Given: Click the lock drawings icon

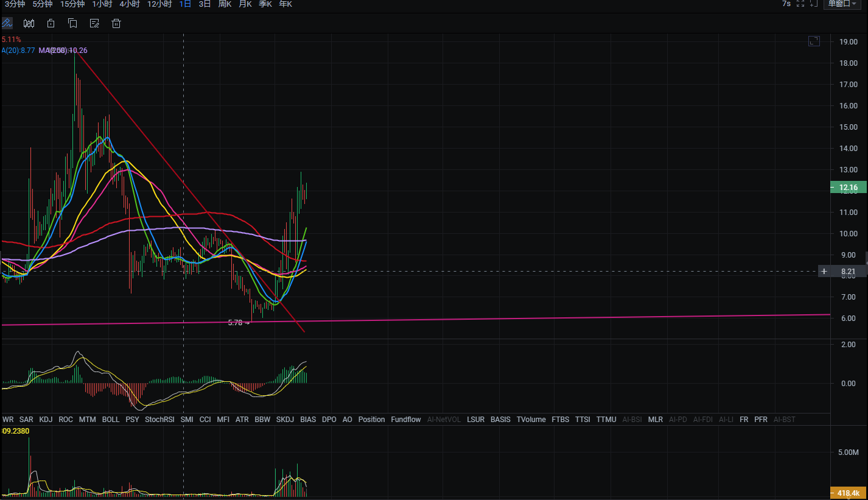Looking at the screenshot, I should pyautogui.click(x=51, y=23).
